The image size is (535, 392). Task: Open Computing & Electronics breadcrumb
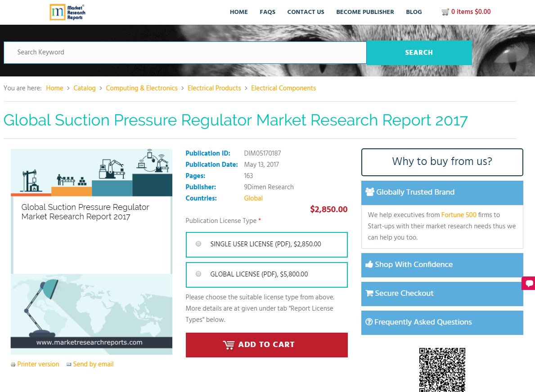click(x=142, y=88)
